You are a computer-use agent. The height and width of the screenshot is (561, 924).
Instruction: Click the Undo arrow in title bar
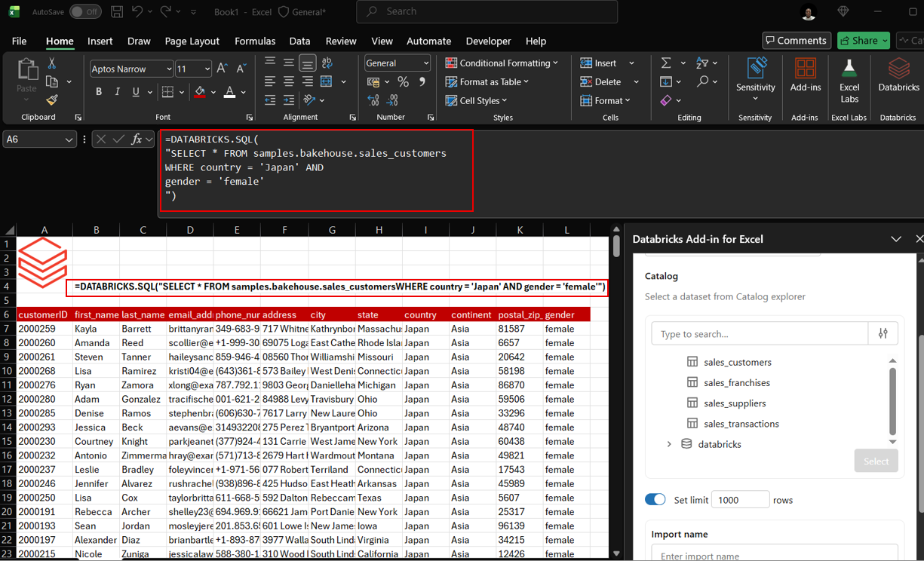137,11
